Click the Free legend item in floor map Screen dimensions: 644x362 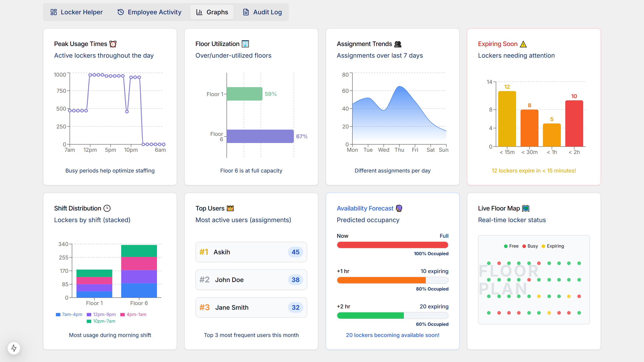coord(511,246)
